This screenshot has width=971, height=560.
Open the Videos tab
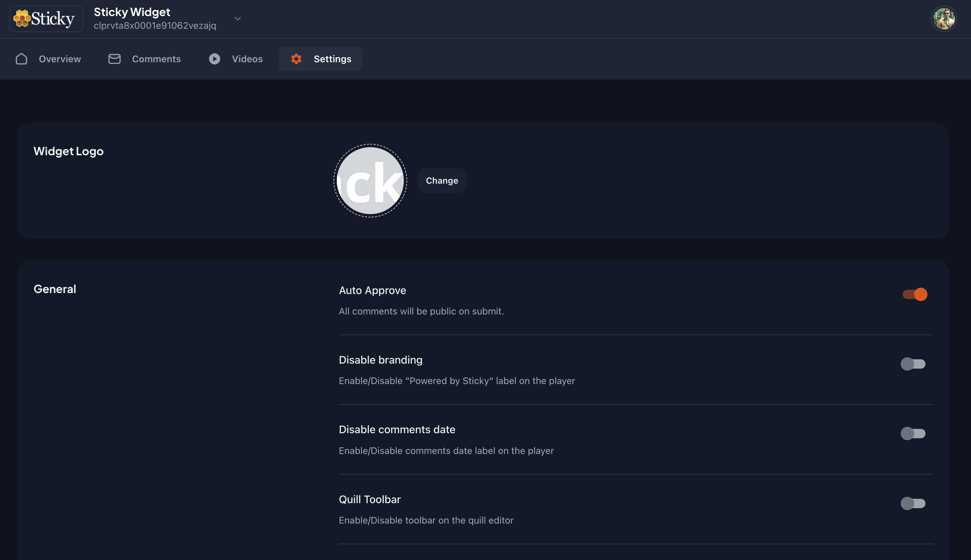[x=247, y=59]
